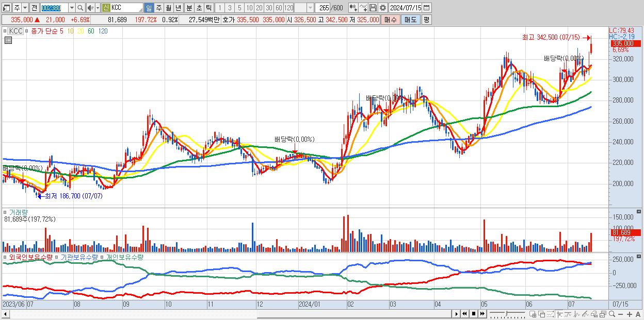The image size is (644, 320).
Task: Select the 년 yearly chart period
Action: (178, 8)
